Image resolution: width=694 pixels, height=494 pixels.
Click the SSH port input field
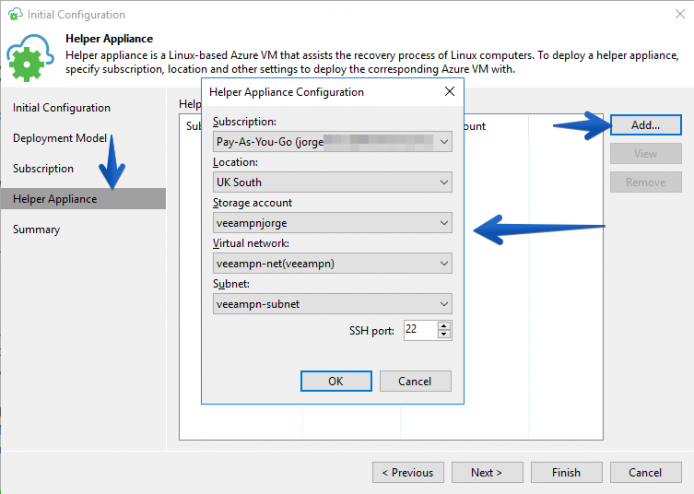pyautogui.click(x=421, y=330)
